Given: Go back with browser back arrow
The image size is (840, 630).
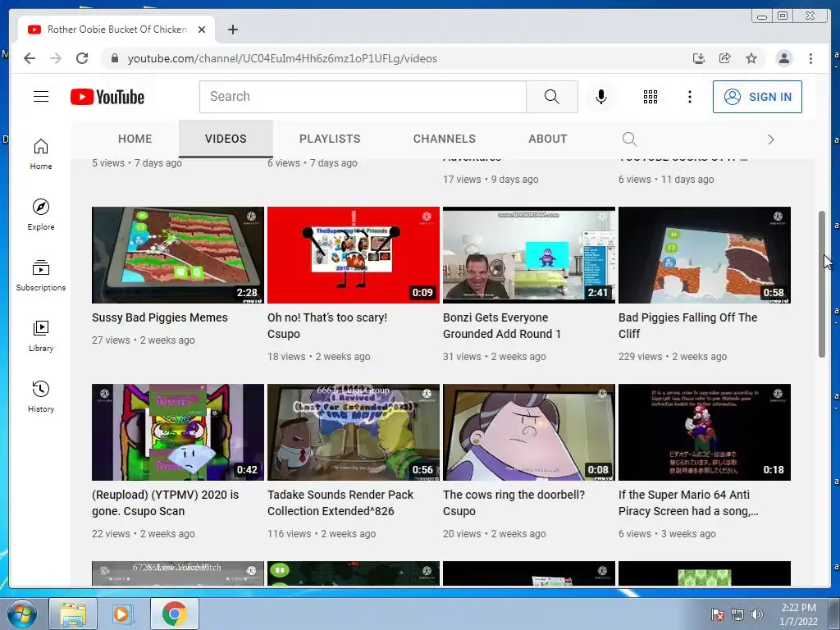Looking at the screenshot, I should (30, 58).
